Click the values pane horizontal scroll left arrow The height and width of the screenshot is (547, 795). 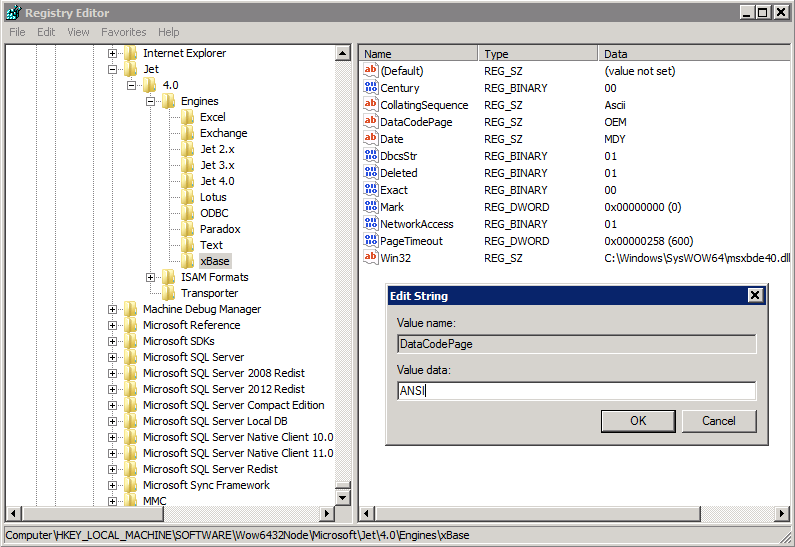click(x=367, y=514)
